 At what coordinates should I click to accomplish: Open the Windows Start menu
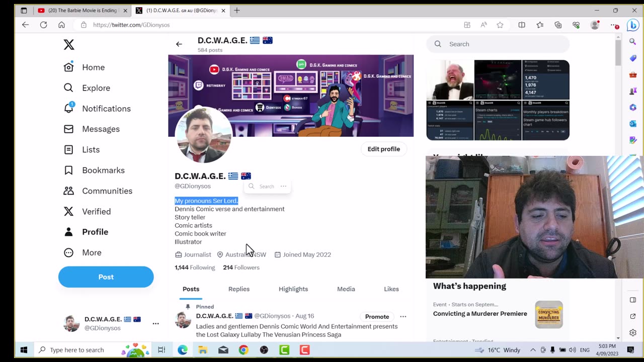[x=24, y=350]
